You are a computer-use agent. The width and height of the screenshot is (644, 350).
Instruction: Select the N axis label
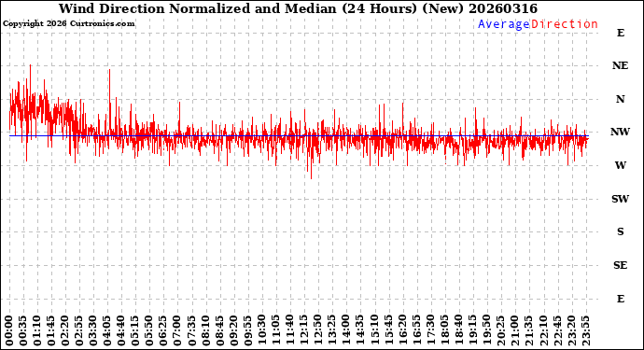tap(620, 99)
